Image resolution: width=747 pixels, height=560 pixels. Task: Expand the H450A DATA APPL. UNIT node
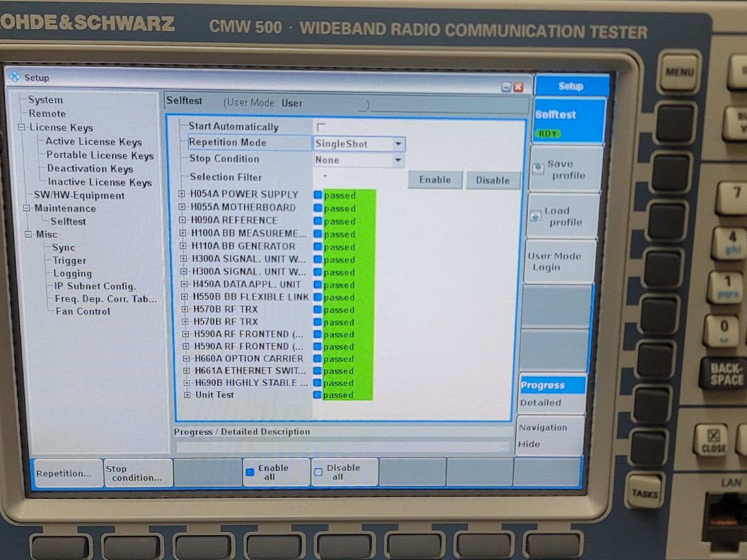coord(185,284)
